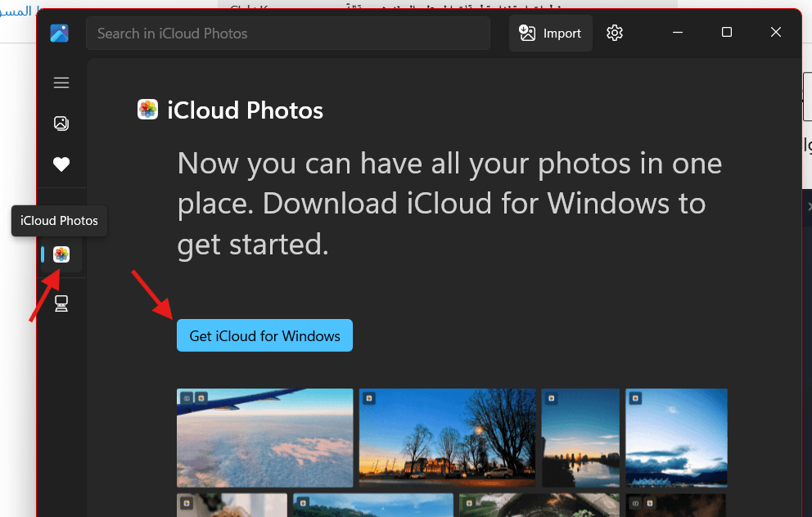
Task: Click Get iCloud for Windows button
Action: coord(264,335)
